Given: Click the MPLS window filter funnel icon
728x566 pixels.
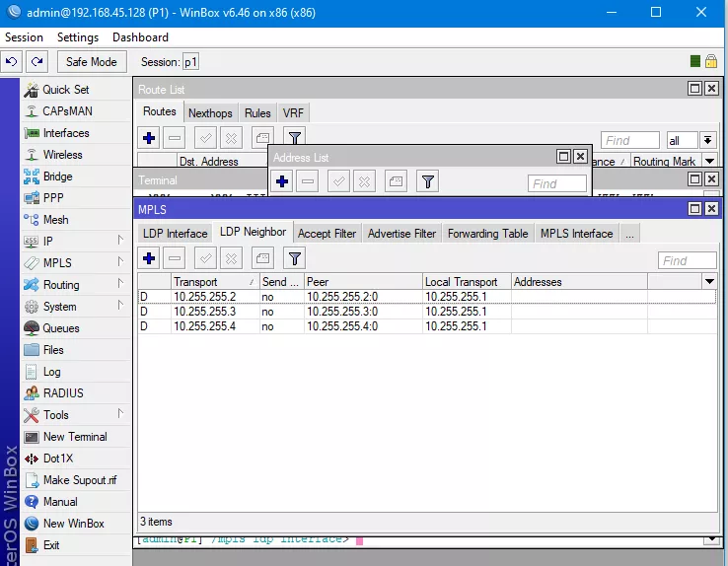Looking at the screenshot, I should (294, 258).
